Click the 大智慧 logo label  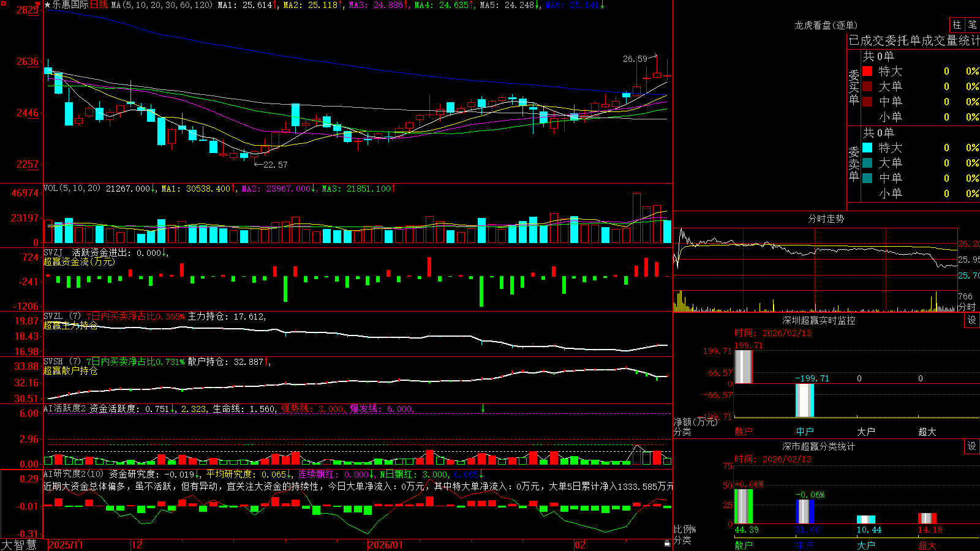coord(19,545)
